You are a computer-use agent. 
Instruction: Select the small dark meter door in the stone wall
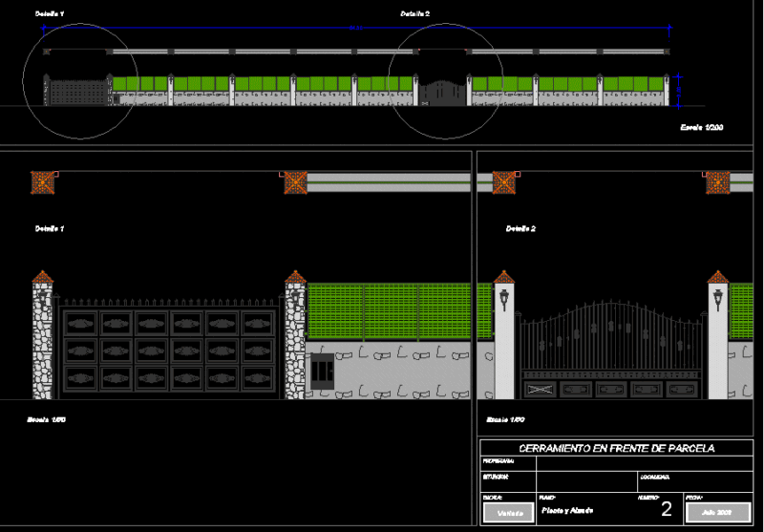[x=322, y=372]
